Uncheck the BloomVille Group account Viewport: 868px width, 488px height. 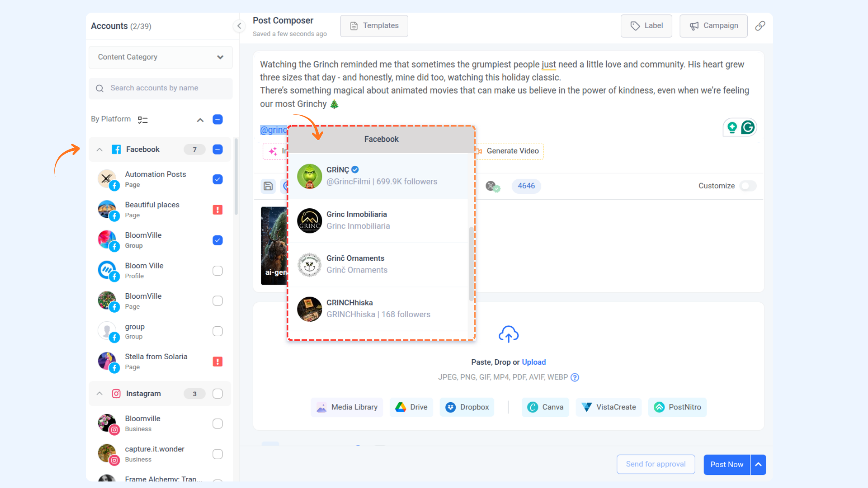point(217,240)
